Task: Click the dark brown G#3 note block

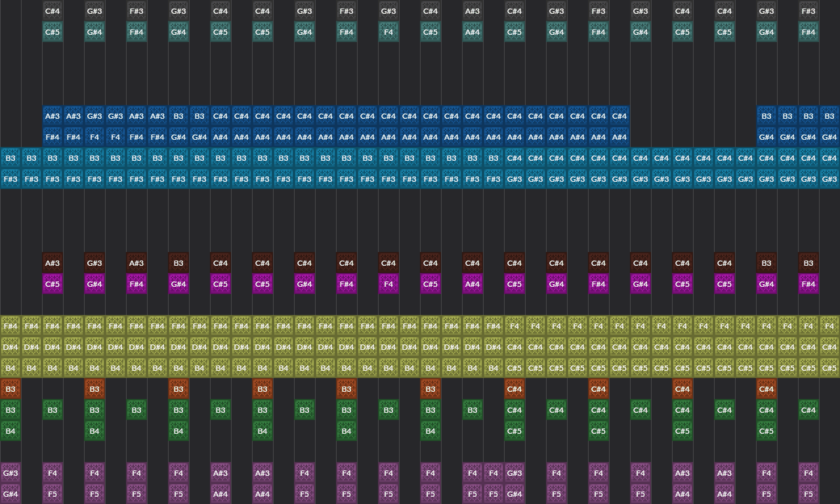Action: click(94, 263)
